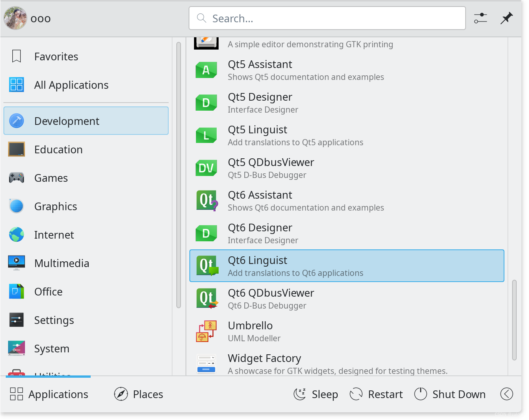Click the Multimedia monitor icon

17,263
